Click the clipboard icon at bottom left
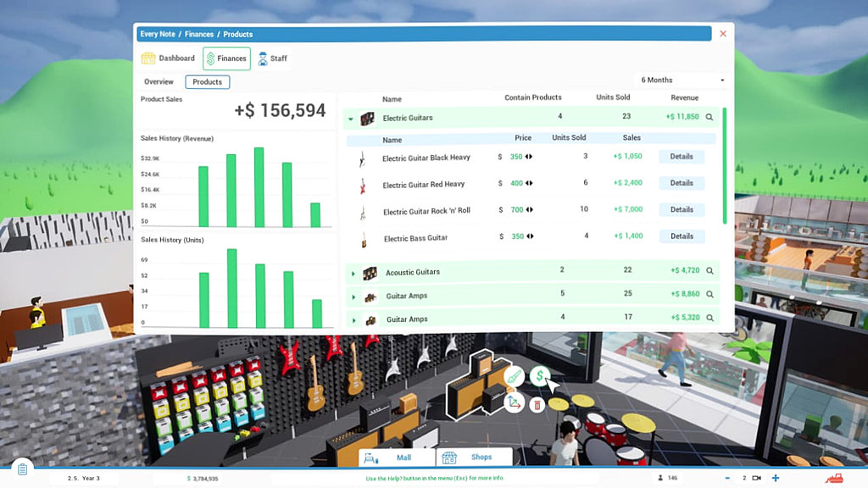This screenshot has width=868, height=488. [22, 469]
